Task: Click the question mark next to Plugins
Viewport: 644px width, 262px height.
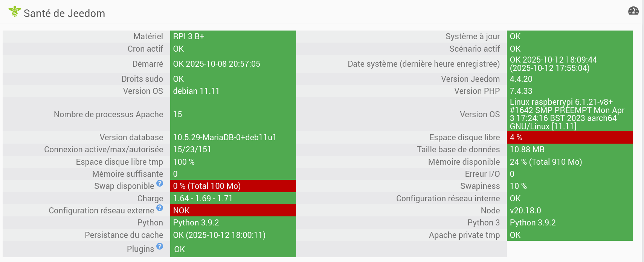Action: click(x=160, y=246)
